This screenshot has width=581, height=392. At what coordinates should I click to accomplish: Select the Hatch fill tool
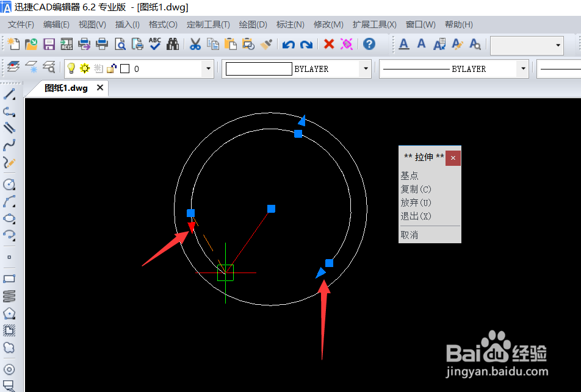click(x=9, y=330)
